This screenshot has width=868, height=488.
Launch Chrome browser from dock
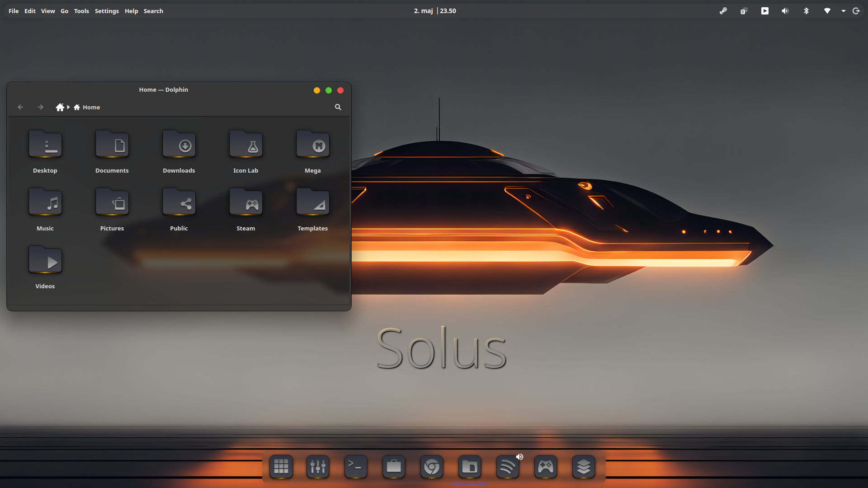432,467
